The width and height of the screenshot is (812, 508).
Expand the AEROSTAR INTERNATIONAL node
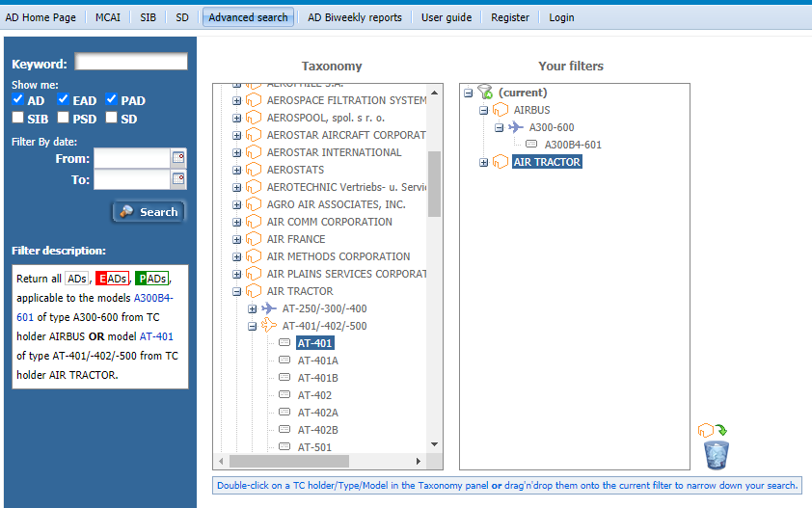(236, 152)
